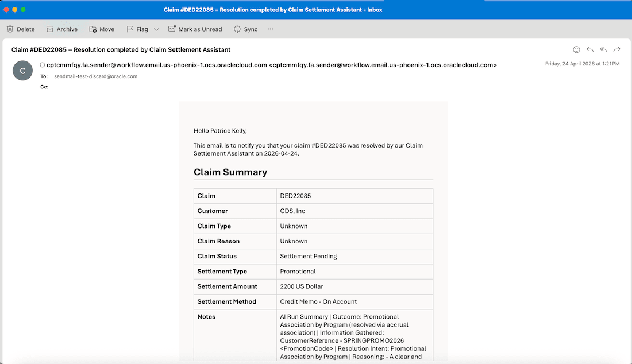Close the email window with red button
Screen dimensions: 632x364
click(6, 10)
